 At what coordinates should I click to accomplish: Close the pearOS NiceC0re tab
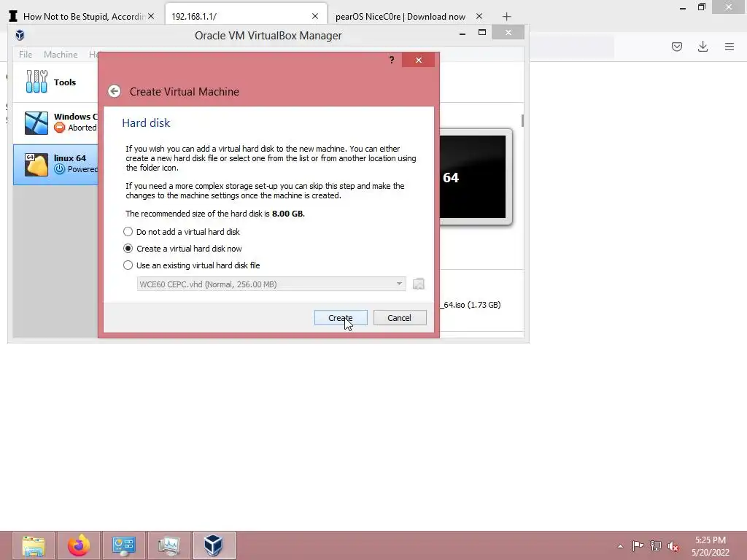[479, 16]
